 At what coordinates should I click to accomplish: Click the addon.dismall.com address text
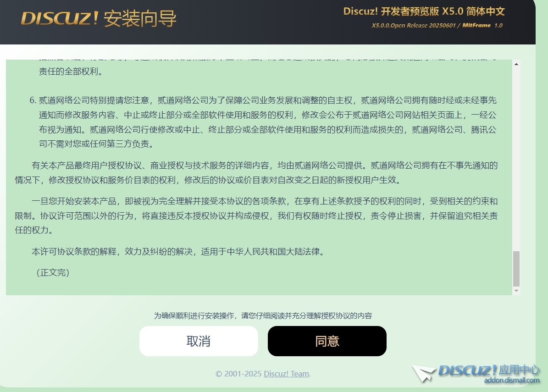pos(512,380)
